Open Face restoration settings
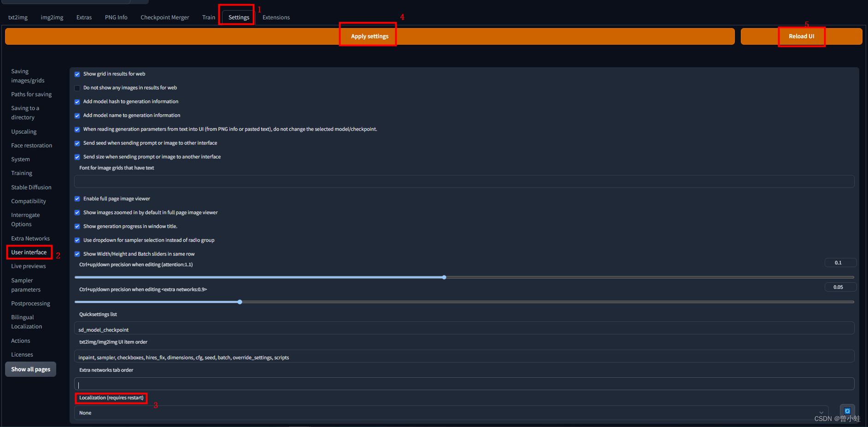The width and height of the screenshot is (868, 427). click(x=32, y=146)
